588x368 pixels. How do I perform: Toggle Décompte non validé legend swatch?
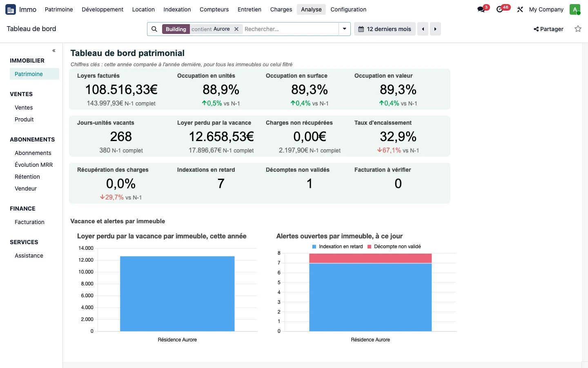click(x=370, y=247)
